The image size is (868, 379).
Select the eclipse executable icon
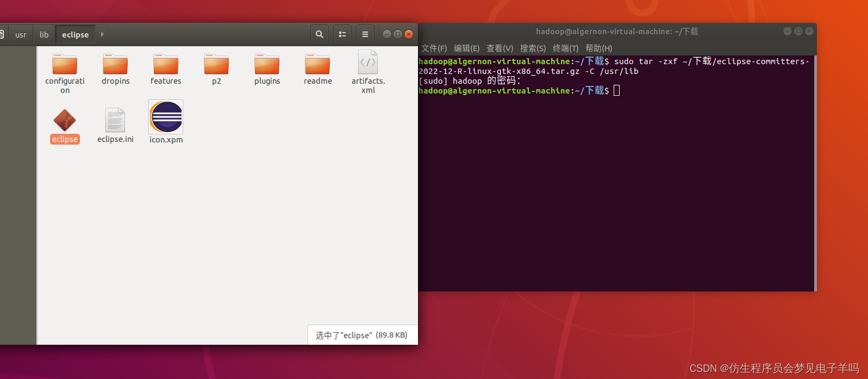coord(65,120)
